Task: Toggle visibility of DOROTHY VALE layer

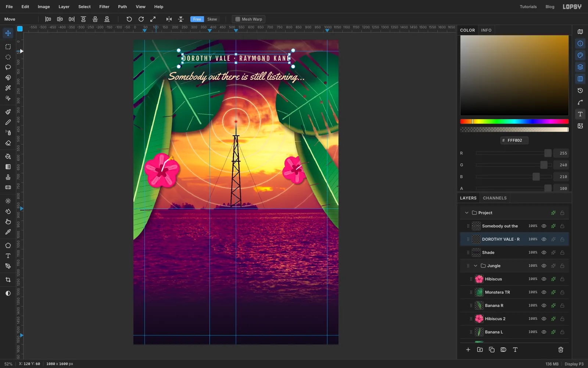Action: [544, 239]
